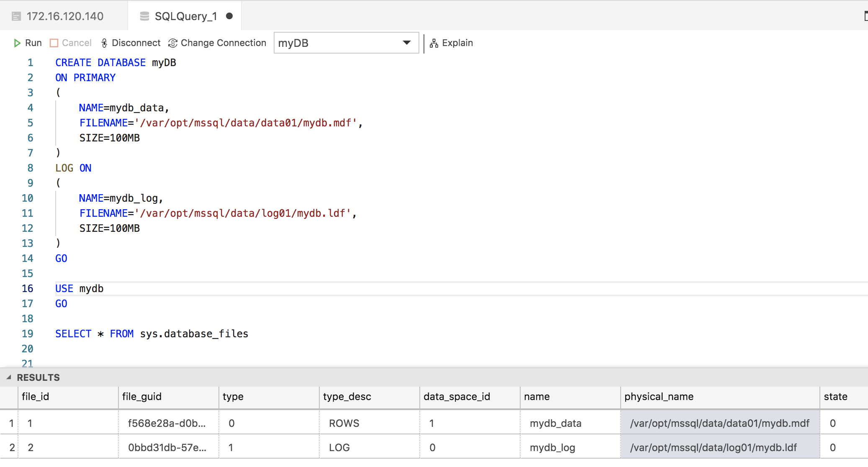868x467 pixels.
Task: Click the physical_name column header
Action: coord(659,397)
